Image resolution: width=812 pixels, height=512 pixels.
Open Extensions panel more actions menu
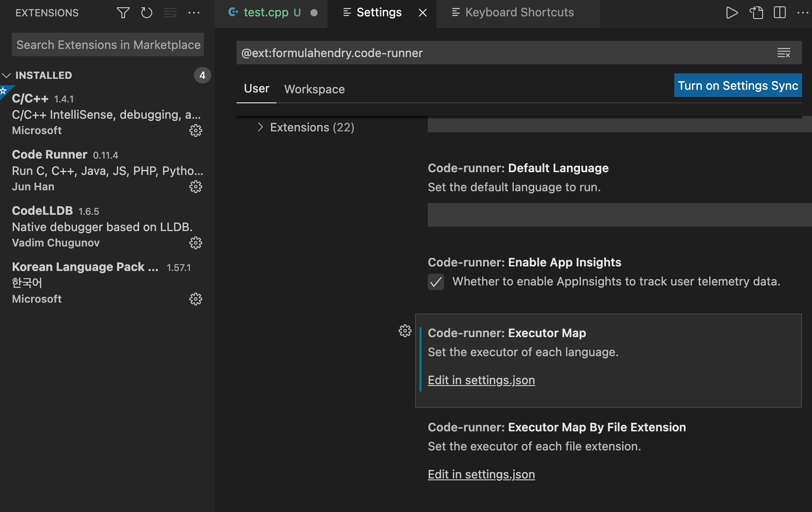pos(194,13)
